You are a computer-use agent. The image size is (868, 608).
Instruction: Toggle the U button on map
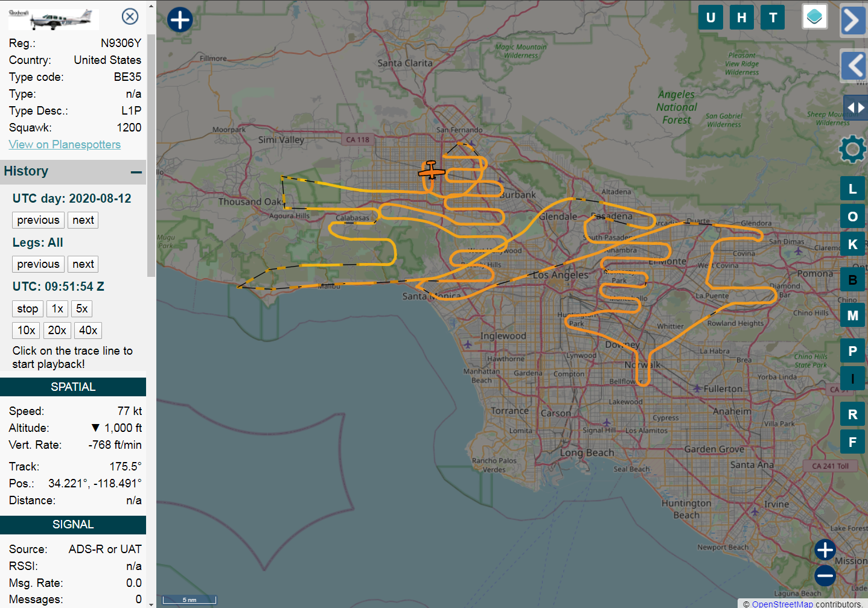click(x=710, y=17)
